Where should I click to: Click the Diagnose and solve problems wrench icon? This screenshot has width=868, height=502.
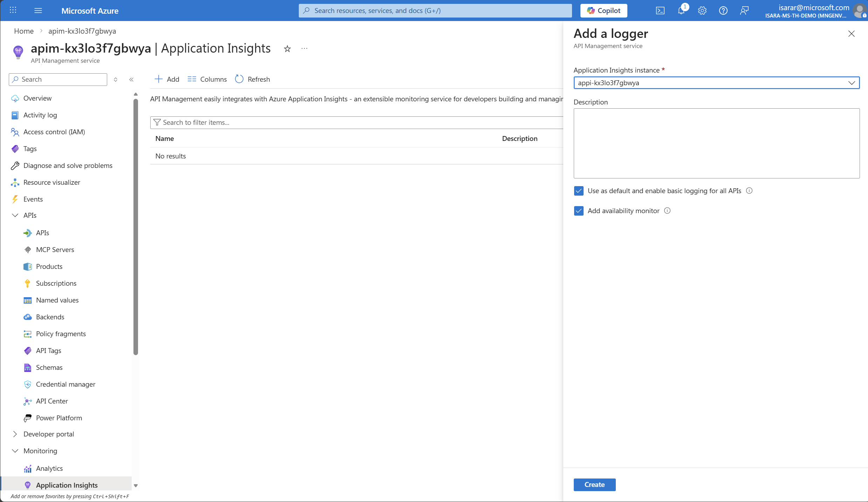click(15, 165)
